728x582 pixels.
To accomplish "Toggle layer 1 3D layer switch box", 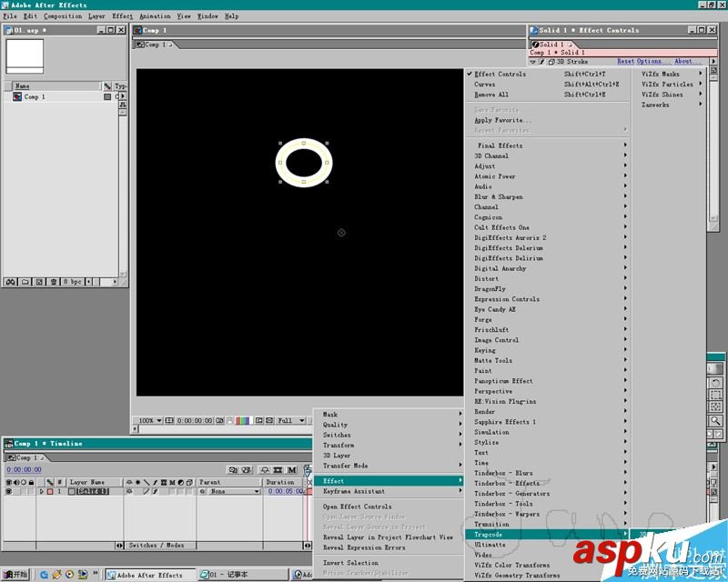I will [189, 491].
